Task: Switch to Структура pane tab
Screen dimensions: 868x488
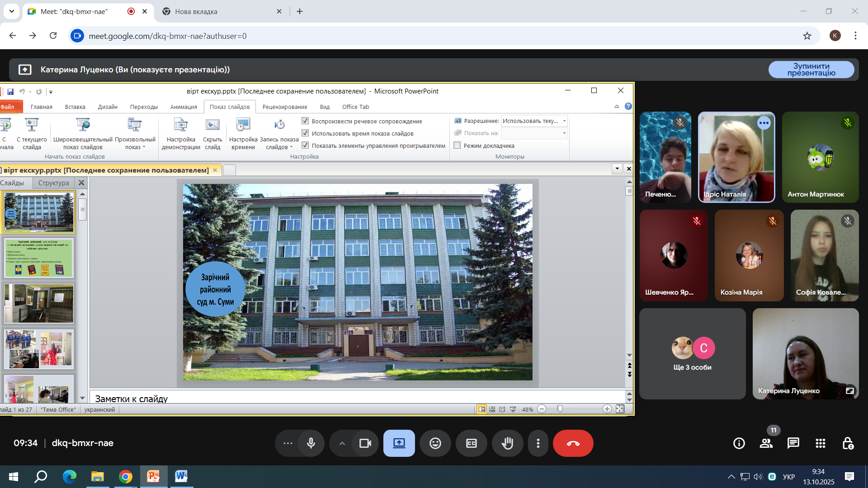Action: click(x=53, y=183)
